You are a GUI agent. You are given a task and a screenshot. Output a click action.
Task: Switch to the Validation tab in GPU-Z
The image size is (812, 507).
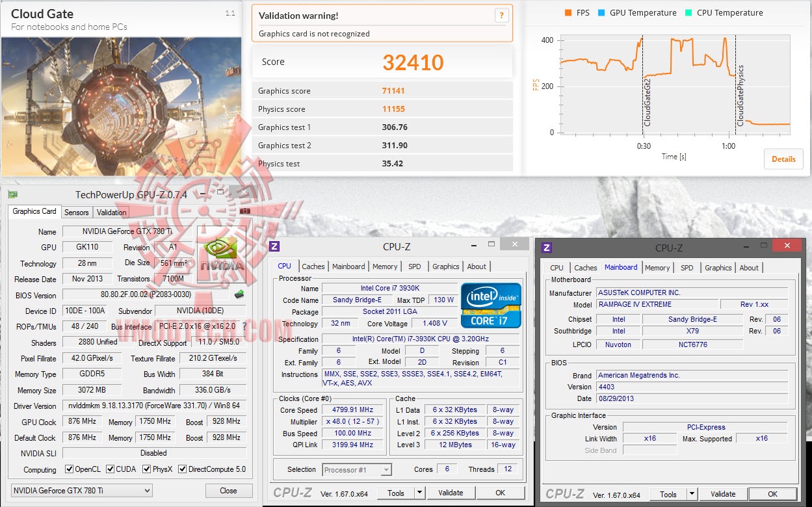tap(111, 213)
